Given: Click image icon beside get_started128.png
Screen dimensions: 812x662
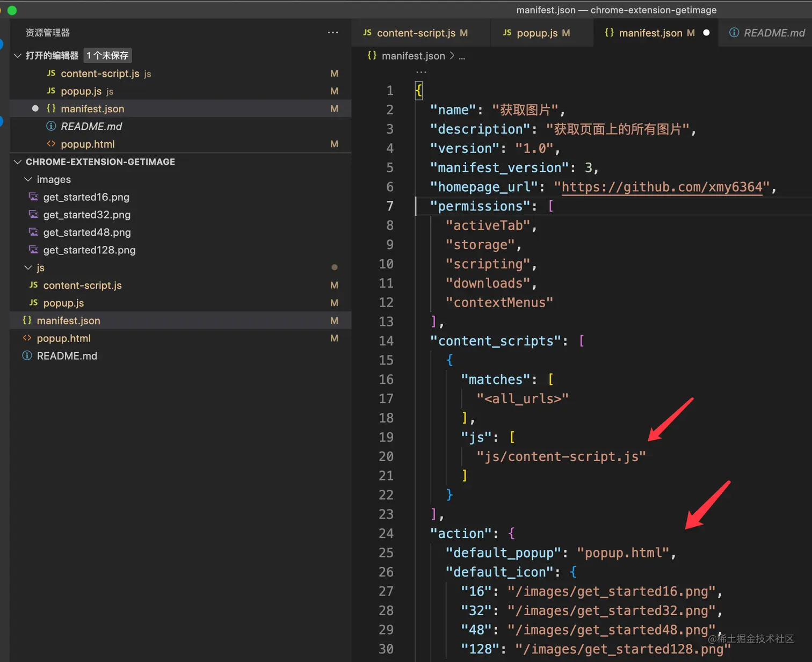Looking at the screenshot, I should pos(33,250).
